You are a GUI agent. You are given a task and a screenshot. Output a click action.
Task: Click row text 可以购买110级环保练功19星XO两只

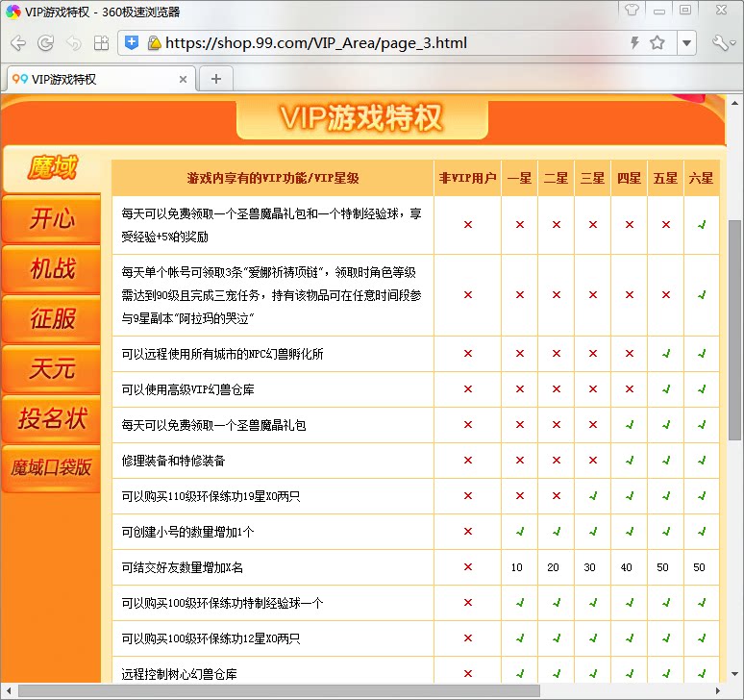[211, 496]
